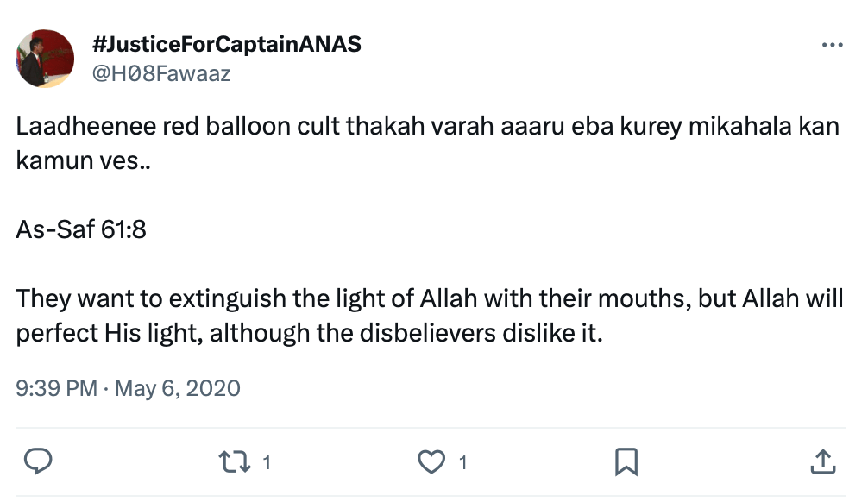Image resolution: width=868 pixels, height=502 pixels.
Task: Click the like count number
Action: point(462,463)
